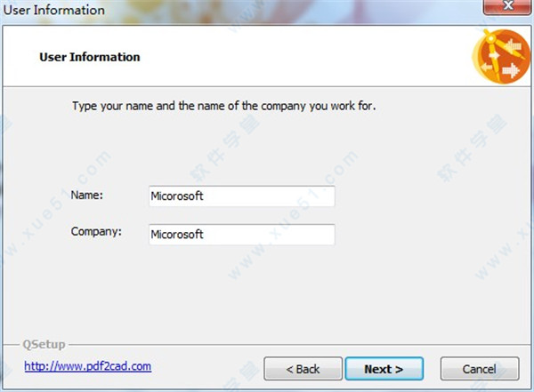Click the QSetup group label
The width and height of the screenshot is (534, 392).
44,344
